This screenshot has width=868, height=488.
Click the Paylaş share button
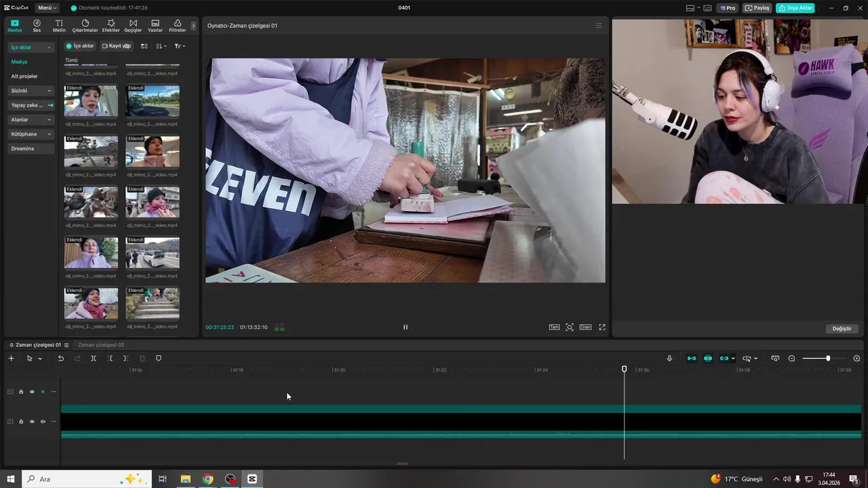757,8
